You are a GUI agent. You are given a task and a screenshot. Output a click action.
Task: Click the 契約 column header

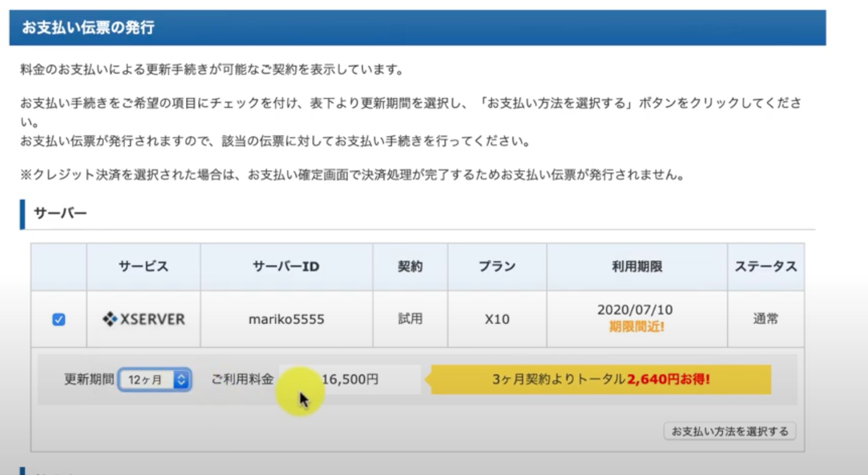[409, 266]
